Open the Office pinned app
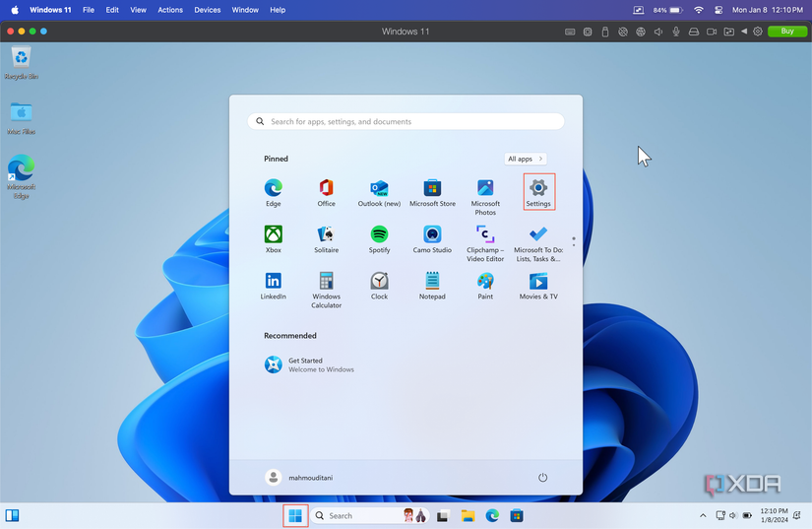The height and width of the screenshot is (529, 812). point(326,192)
